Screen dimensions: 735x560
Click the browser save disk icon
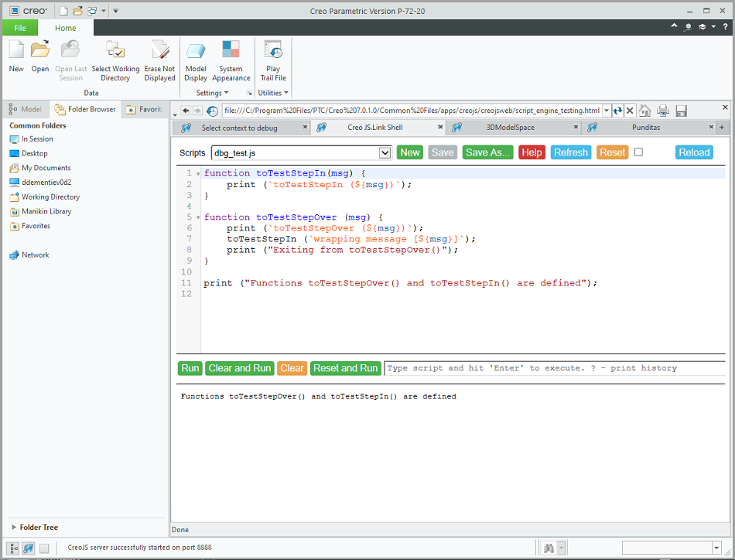pos(681,111)
